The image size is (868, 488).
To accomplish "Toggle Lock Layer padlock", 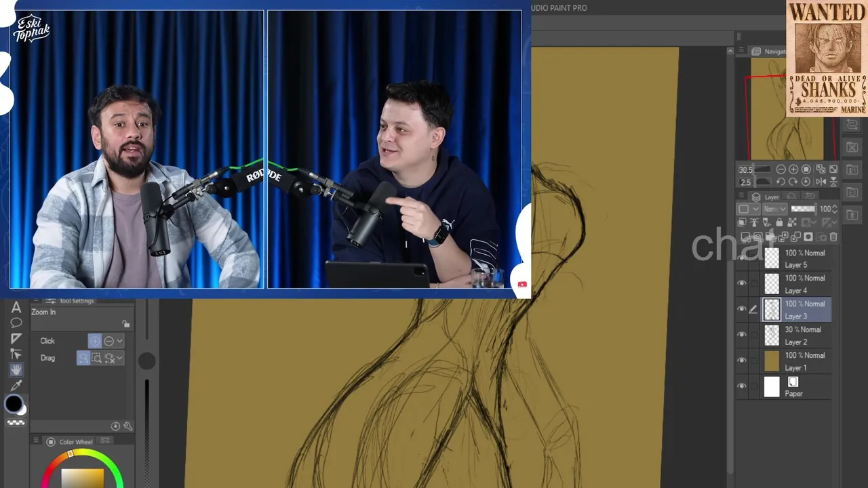I will (x=779, y=222).
